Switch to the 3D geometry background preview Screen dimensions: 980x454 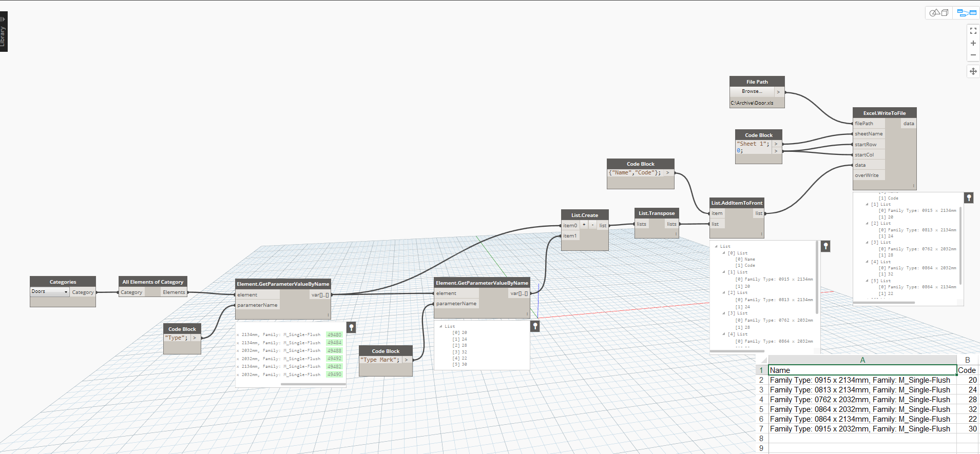(939, 12)
